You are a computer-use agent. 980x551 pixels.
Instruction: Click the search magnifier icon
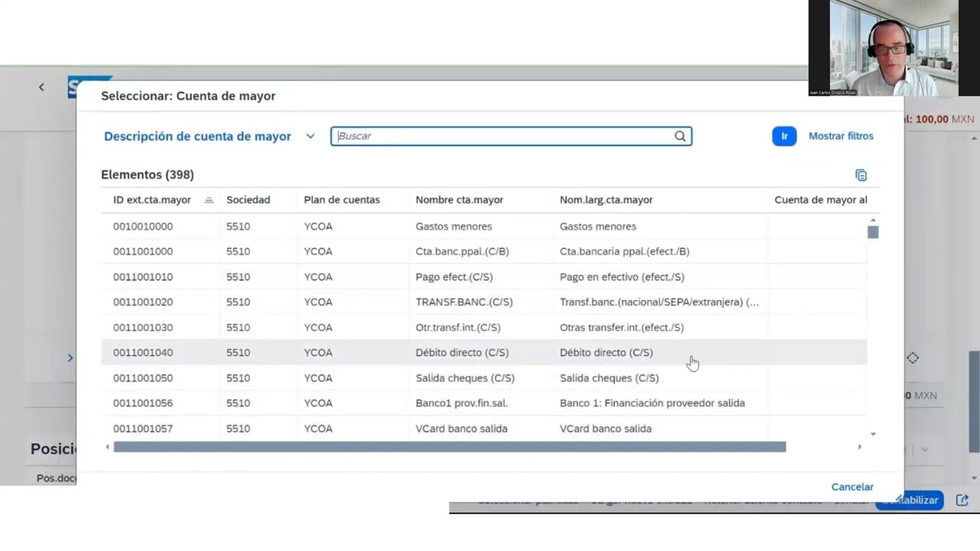680,136
